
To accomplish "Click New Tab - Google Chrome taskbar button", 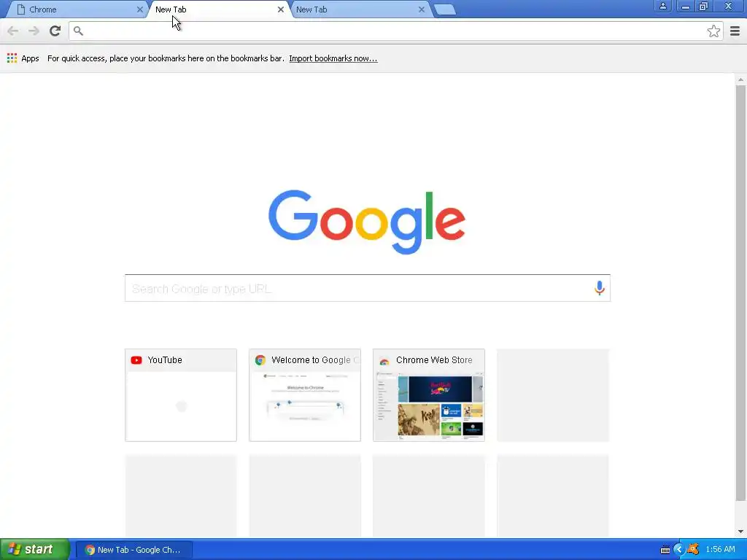I will [134, 550].
